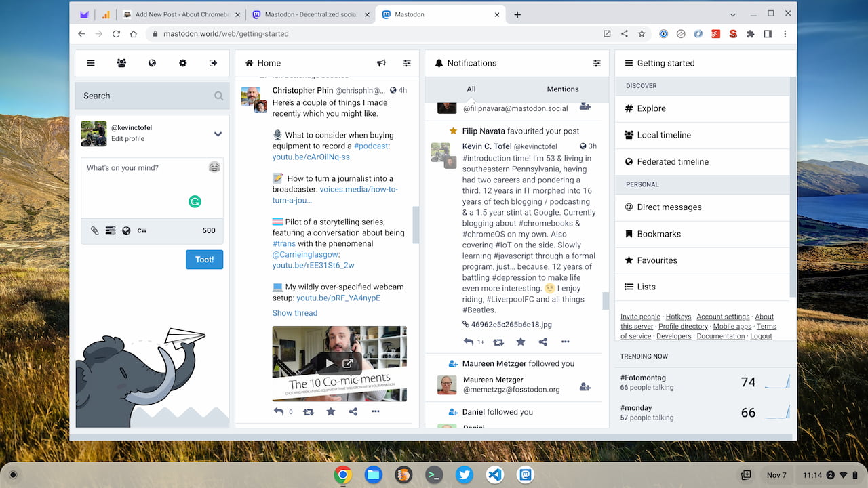868x488 pixels.
Task: Click the Show thread link
Action: pos(295,313)
